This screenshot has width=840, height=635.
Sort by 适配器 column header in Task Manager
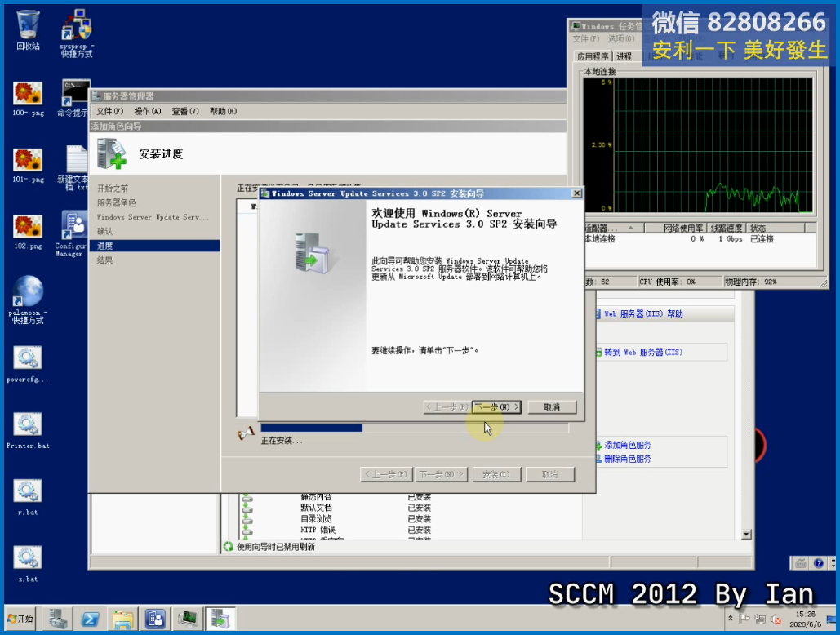click(x=614, y=228)
